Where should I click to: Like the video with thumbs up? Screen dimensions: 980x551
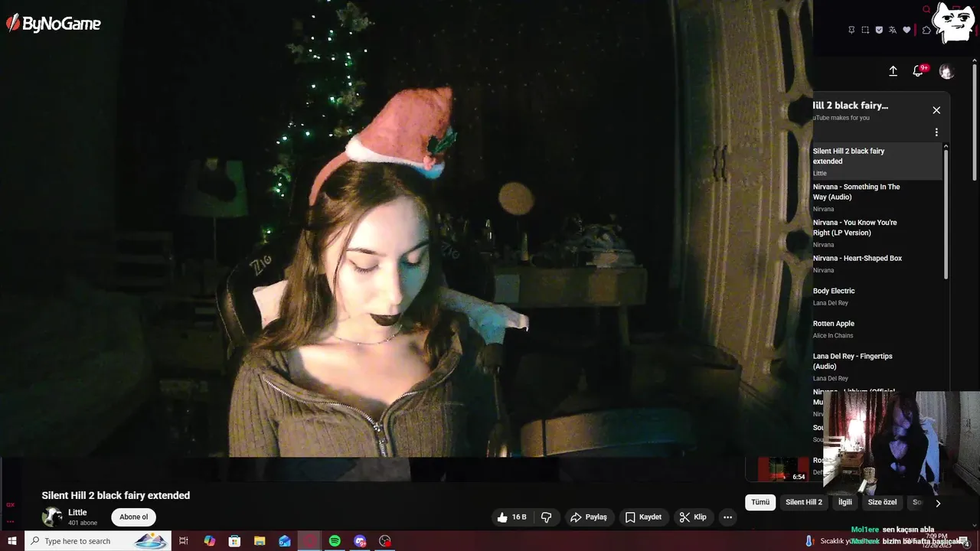(511, 517)
